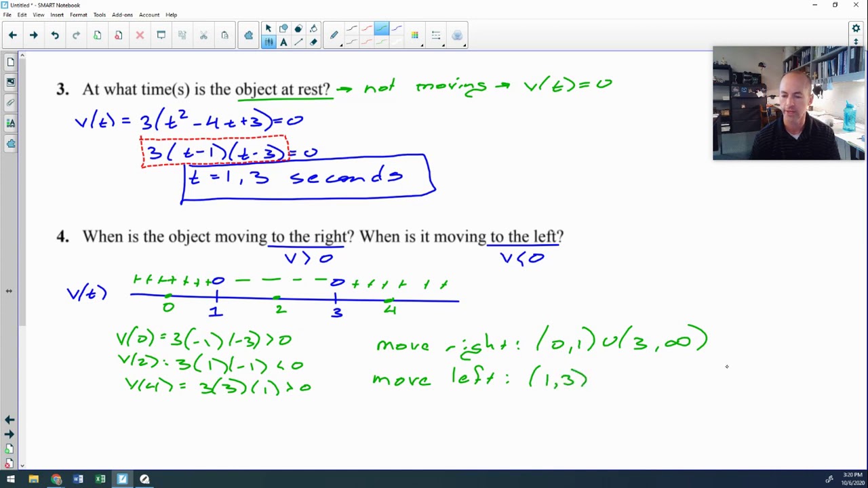Choose the blue pen line style
Screen dimensions: 868x488
point(396,28)
